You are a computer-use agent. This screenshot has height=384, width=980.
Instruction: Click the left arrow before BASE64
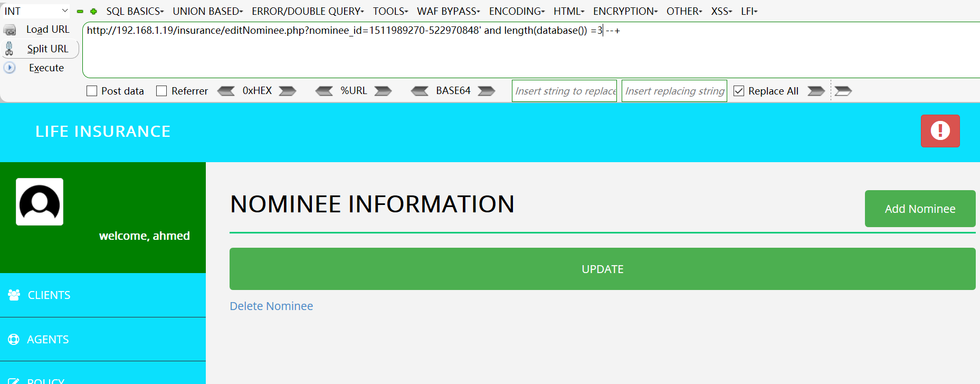(420, 91)
